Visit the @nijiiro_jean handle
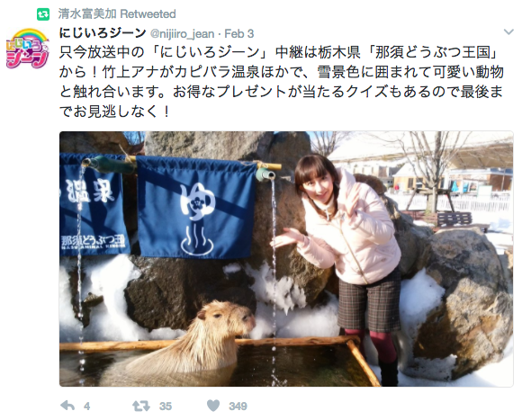This screenshot has height=420, width=522. [182, 33]
